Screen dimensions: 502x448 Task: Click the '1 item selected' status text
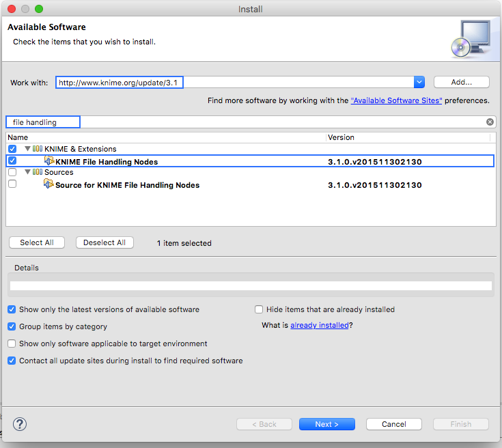[x=184, y=243]
